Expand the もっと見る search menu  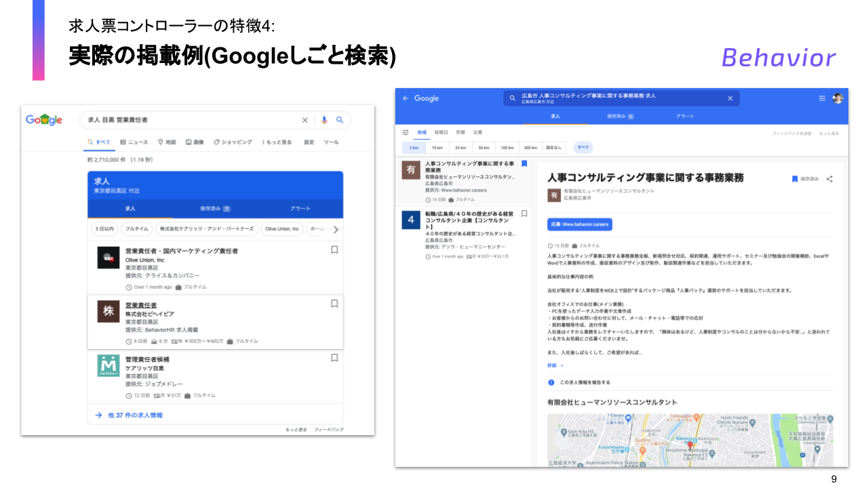pos(277,142)
